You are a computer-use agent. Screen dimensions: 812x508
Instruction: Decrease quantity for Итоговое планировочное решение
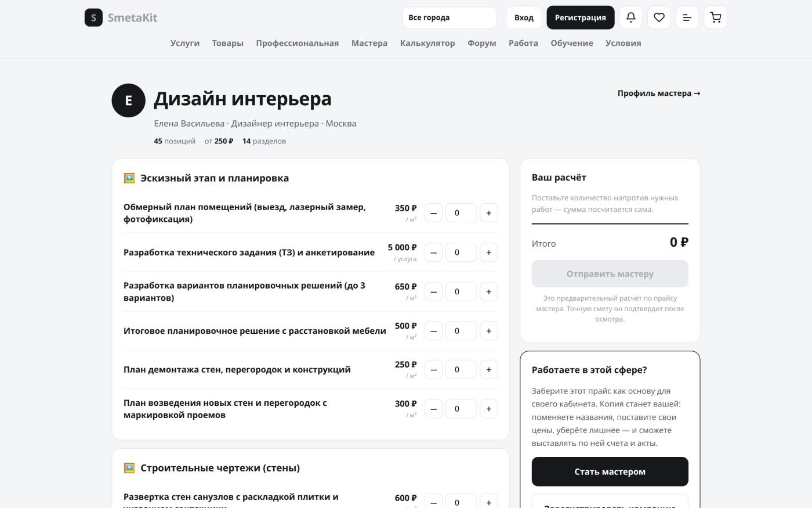coord(434,331)
